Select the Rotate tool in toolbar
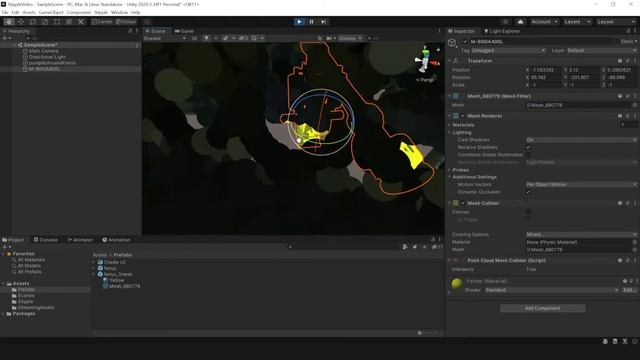 pos(33,22)
